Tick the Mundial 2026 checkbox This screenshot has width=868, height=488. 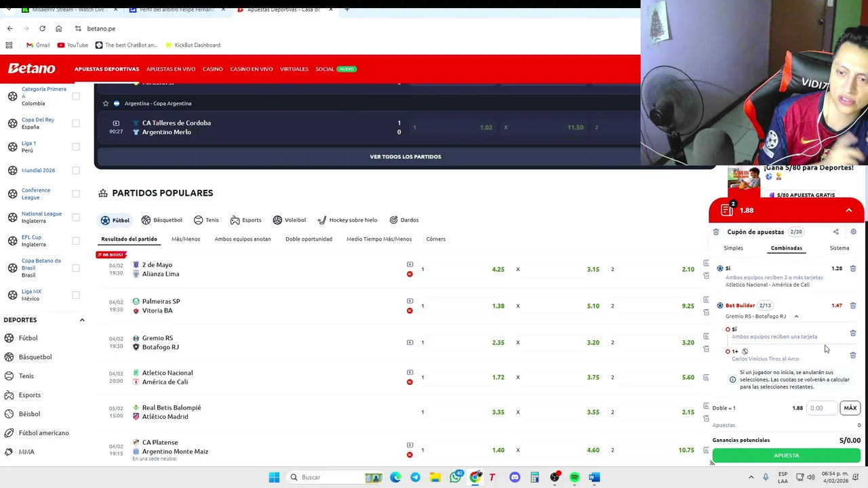pyautogui.click(x=76, y=170)
